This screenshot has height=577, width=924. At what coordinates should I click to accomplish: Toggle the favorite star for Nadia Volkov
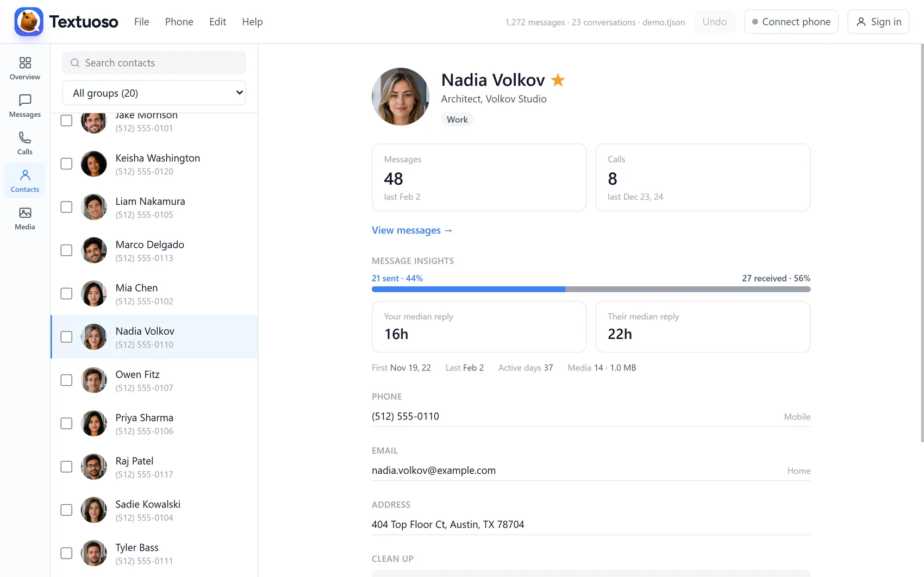(558, 80)
